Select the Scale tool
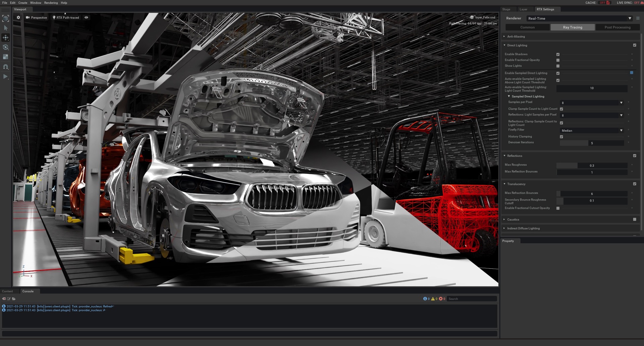644x346 pixels. pos(6,57)
